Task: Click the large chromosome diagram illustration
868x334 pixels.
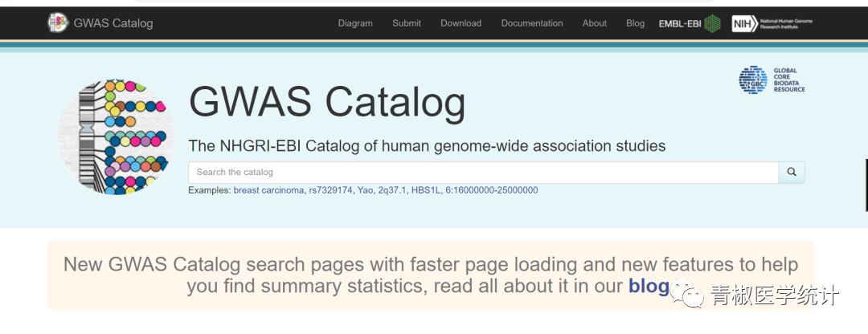Action: click(x=116, y=137)
